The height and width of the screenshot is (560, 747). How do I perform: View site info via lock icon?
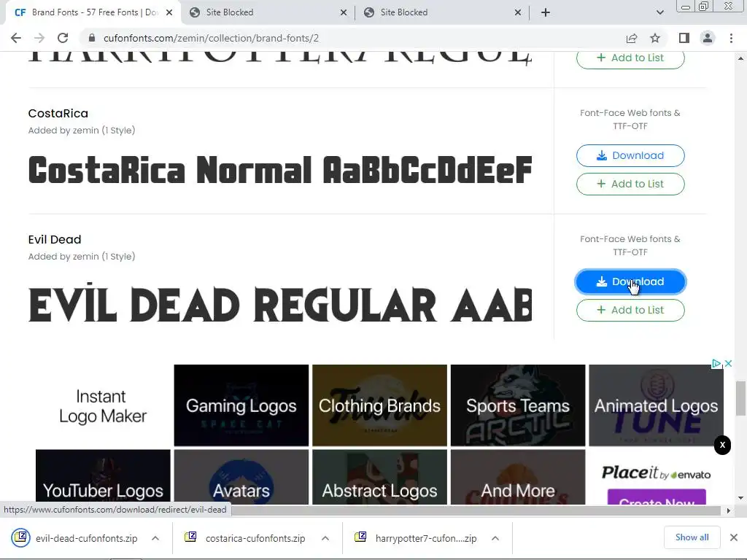[x=92, y=38]
